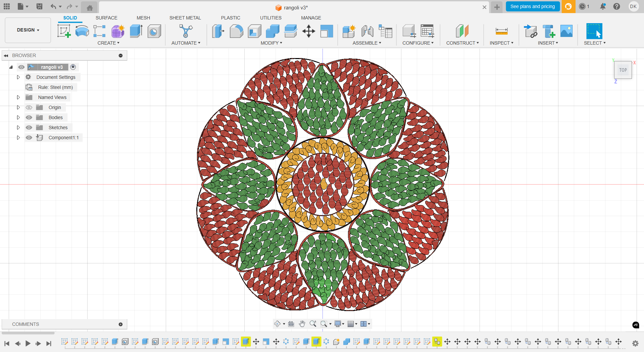Click the Orbit navigation tool
This screenshot has height=352, width=644.
(277, 324)
